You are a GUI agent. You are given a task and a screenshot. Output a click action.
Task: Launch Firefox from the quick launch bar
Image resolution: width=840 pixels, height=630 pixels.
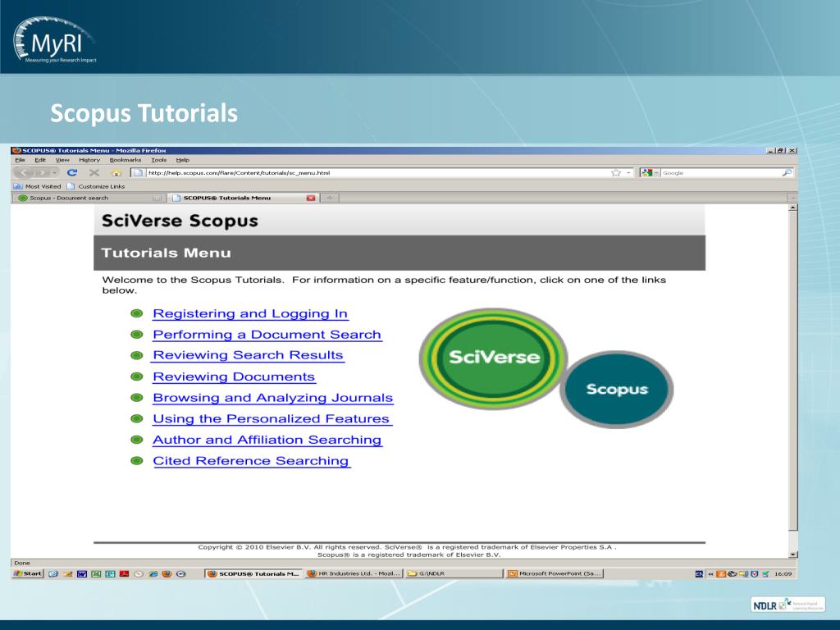pos(167,573)
